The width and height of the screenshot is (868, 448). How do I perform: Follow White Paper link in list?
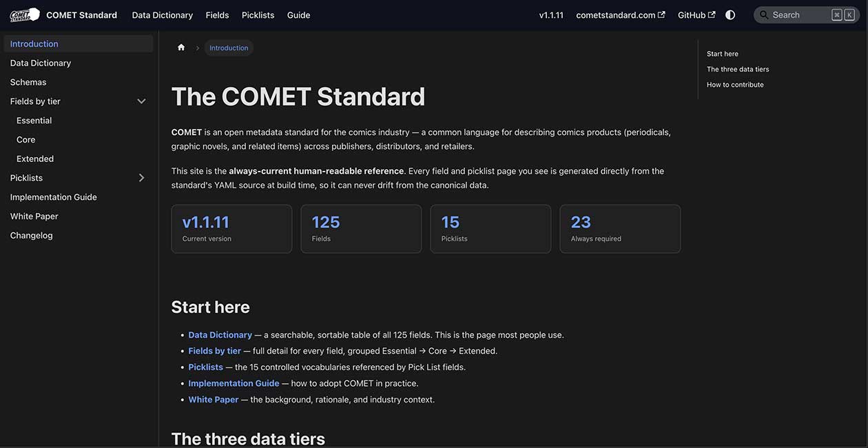[214, 400]
